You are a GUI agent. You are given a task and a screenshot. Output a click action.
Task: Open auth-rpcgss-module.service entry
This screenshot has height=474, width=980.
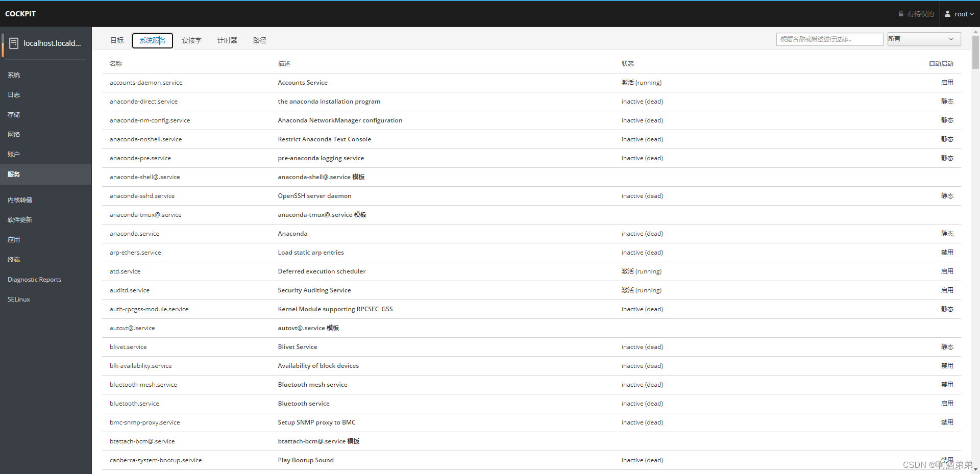coord(531,309)
